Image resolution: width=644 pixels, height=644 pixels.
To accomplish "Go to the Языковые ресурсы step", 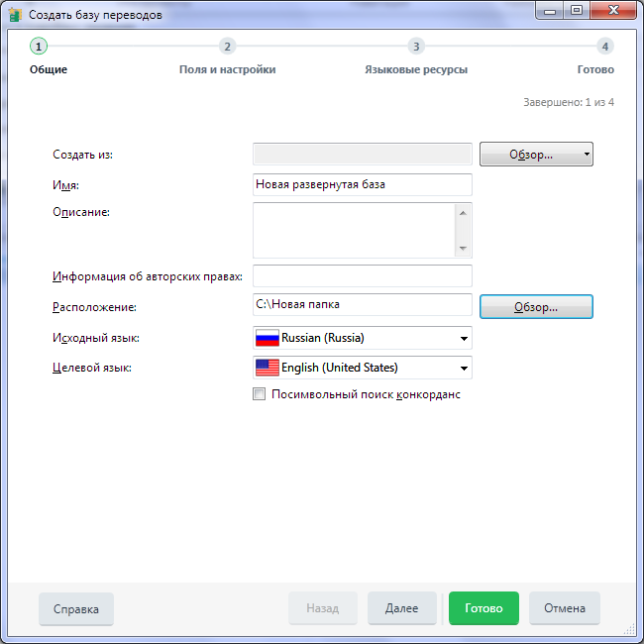I will click(416, 69).
